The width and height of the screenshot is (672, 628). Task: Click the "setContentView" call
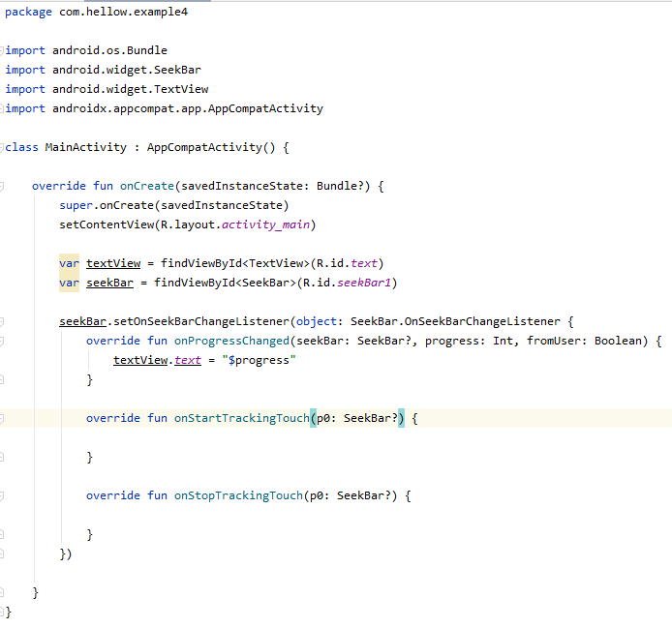tap(107, 224)
